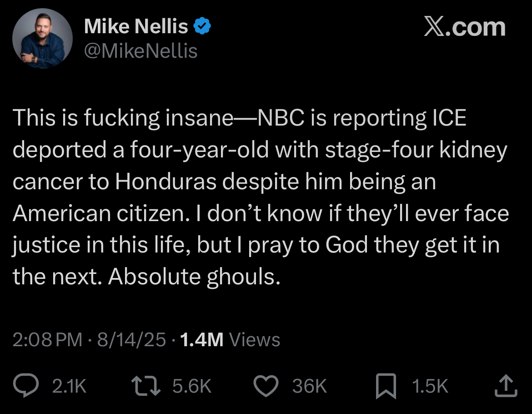Click the 5.6K reposts count
This screenshot has width=532, height=414.
(x=192, y=386)
